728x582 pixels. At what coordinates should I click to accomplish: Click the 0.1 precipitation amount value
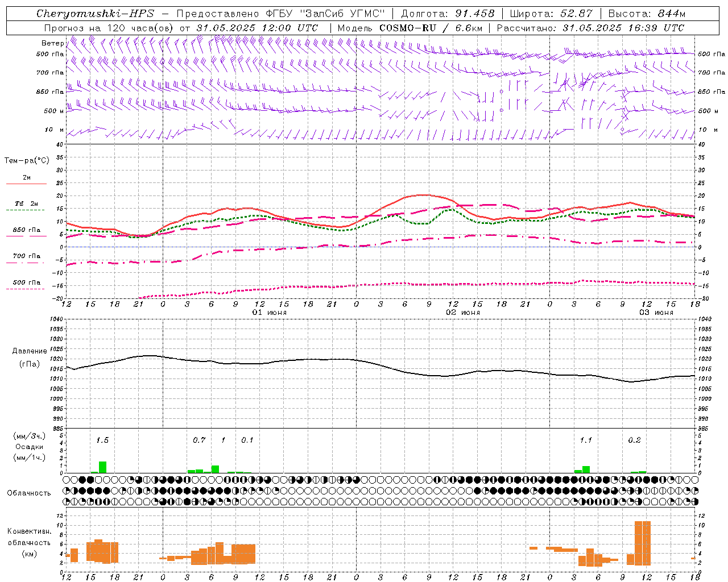point(247,440)
